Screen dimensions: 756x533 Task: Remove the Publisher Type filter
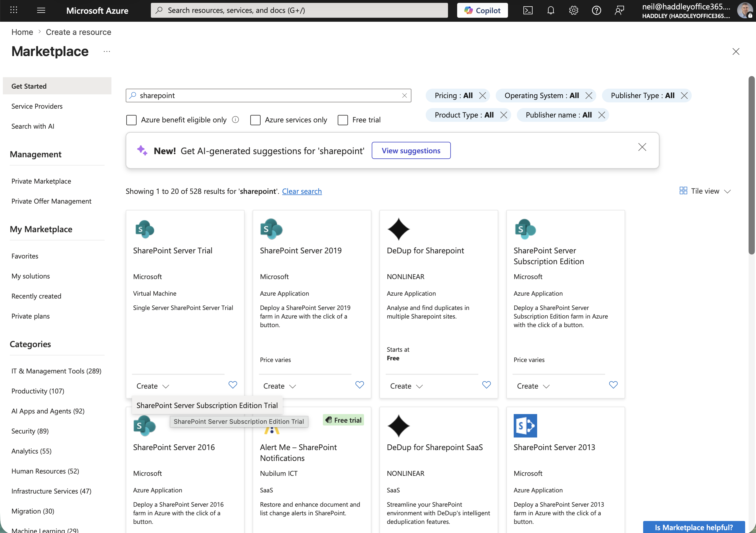pos(684,96)
